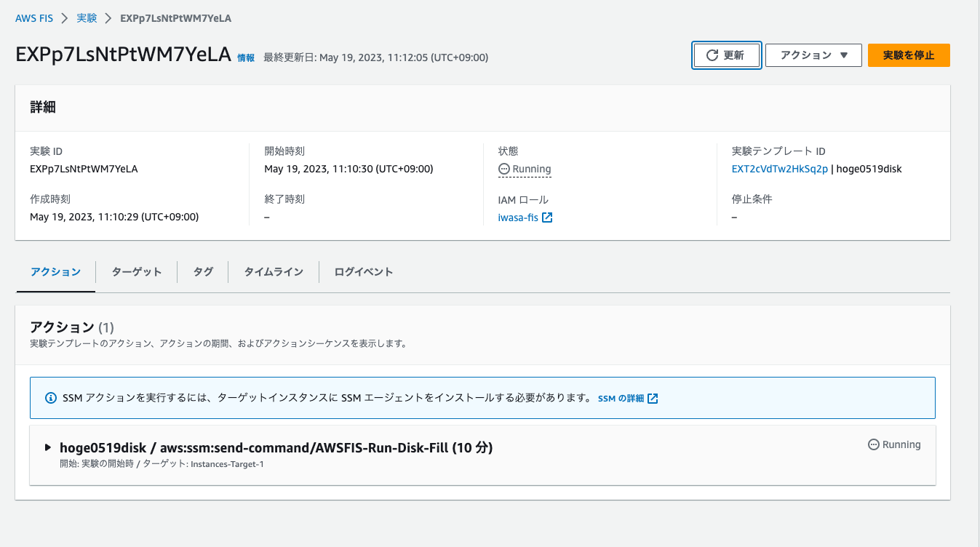
Task: Open the タイムライン tab
Action: click(x=273, y=272)
